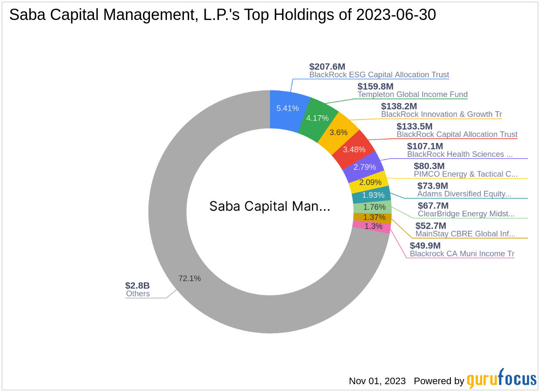Click the BlackRock Health Sciences label
Screen dimensions: 540x392
[x=460, y=154]
